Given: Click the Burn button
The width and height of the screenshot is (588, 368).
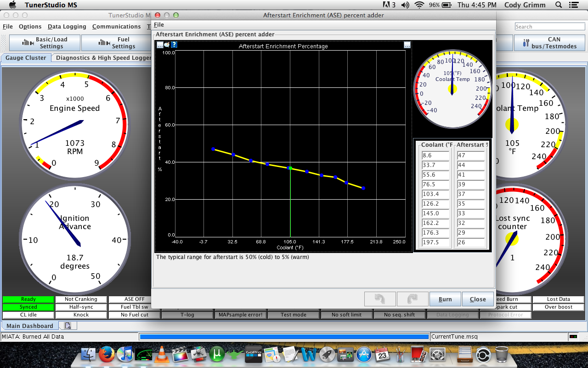Looking at the screenshot, I should 445,299.
